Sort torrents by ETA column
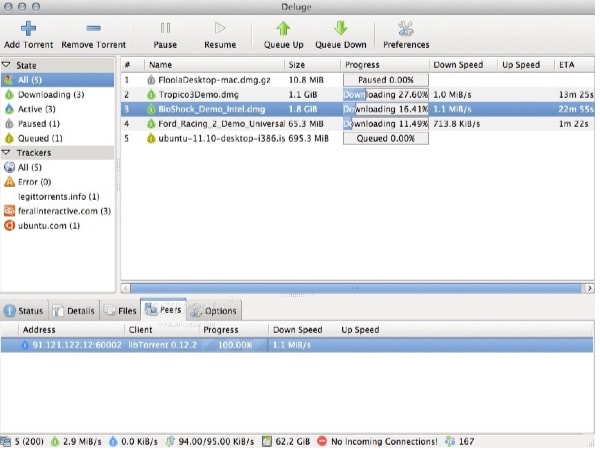Viewport: 600px width, 450px height. pyautogui.click(x=574, y=65)
